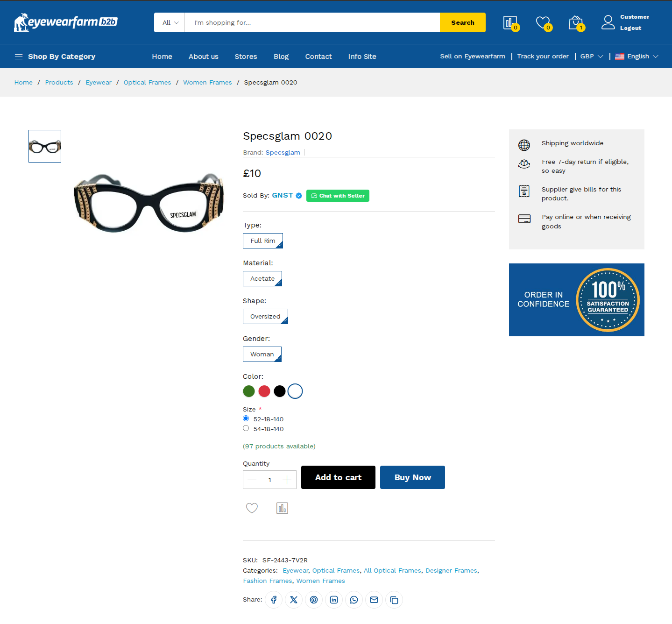This screenshot has width=672, height=624.
Task: Open the GBP currency dropdown
Action: 592,57
